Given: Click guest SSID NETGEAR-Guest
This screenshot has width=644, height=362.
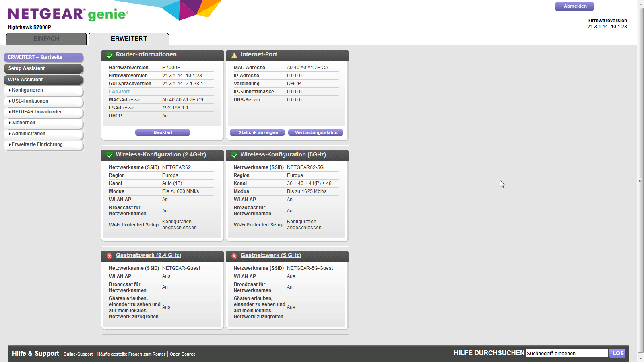Looking at the screenshot, I should (181, 268).
